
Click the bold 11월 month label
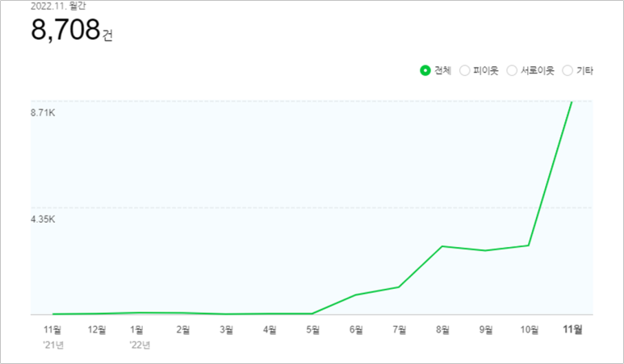point(572,329)
